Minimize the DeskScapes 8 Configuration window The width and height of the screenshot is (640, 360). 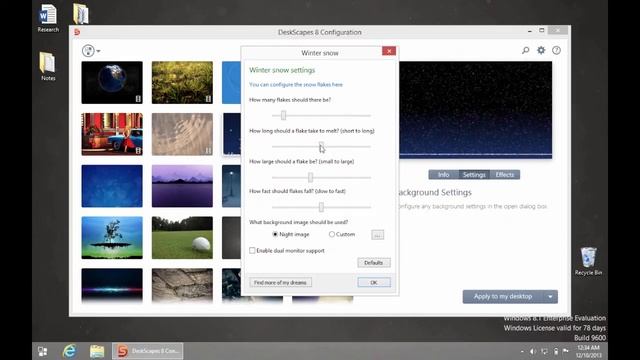pyautogui.click(x=529, y=31)
